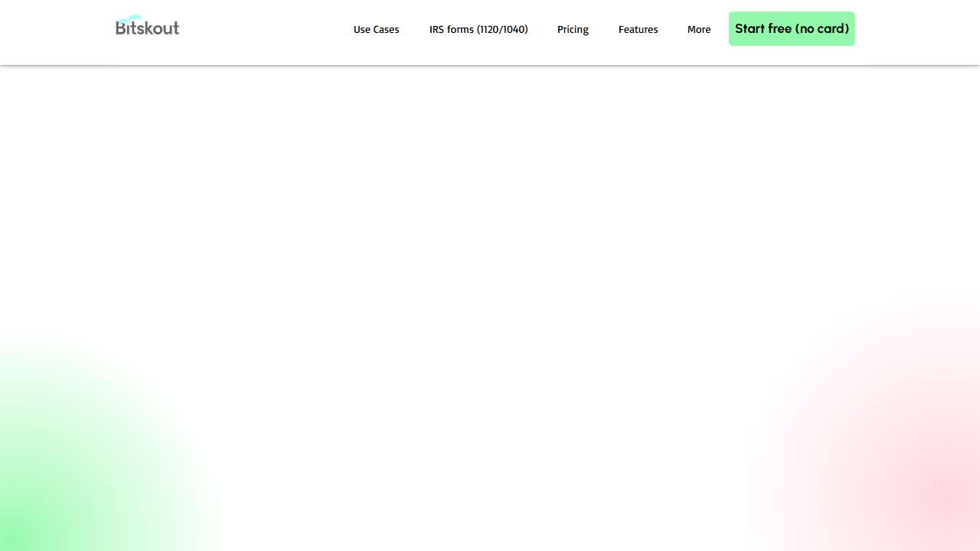Screen dimensions: 980x551
Task: Click the blank white page area
Action: [490, 230]
